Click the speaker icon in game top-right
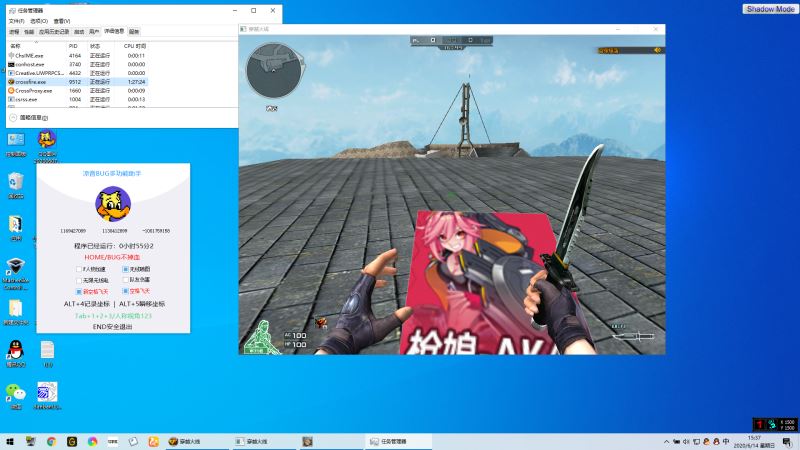 pos(657,50)
